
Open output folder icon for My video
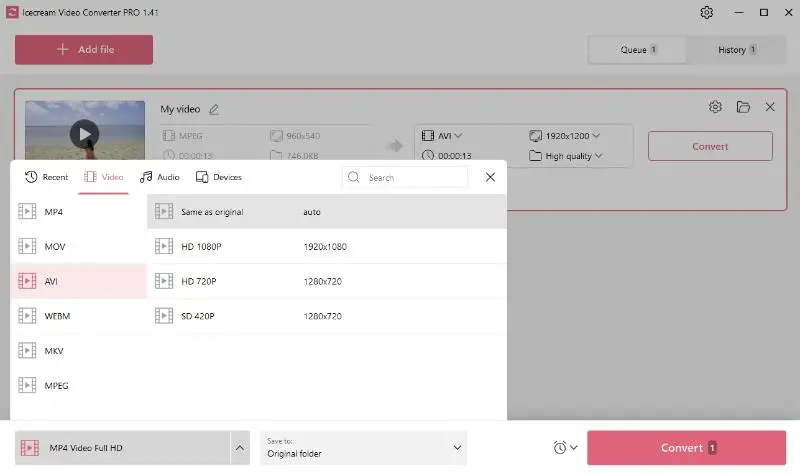click(x=743, y=107)
